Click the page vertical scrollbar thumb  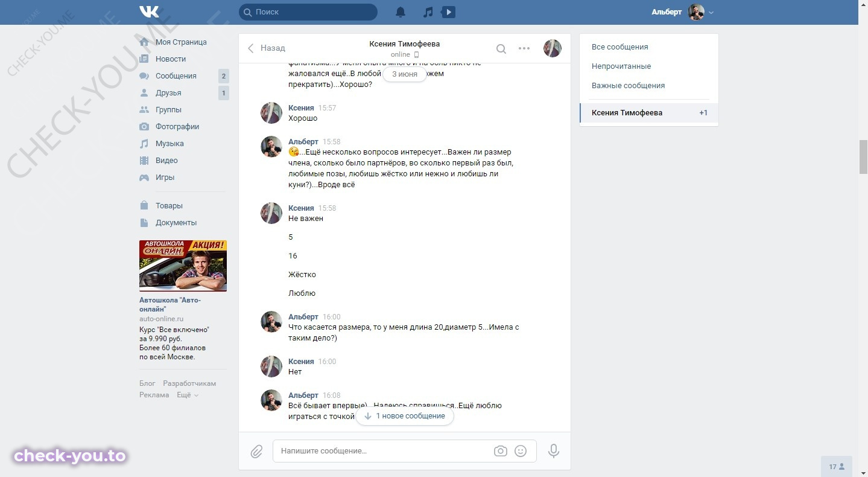tap(863, 157)
